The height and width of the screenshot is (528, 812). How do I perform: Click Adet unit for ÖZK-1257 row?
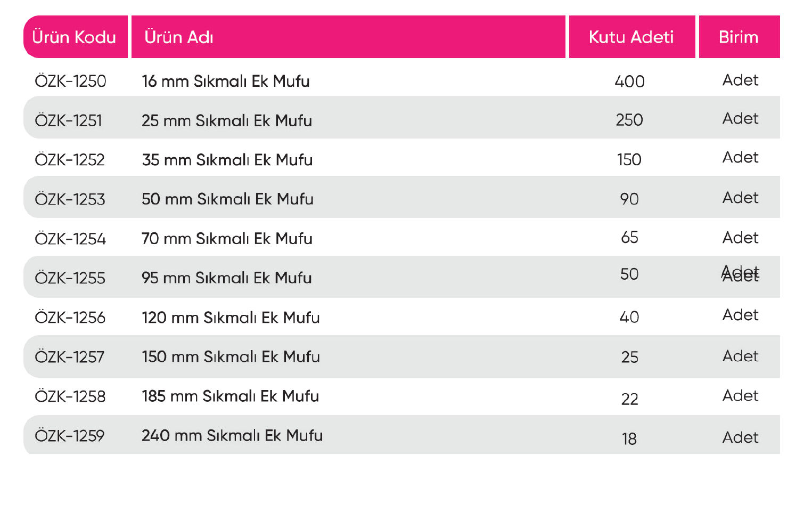point(740,356)
